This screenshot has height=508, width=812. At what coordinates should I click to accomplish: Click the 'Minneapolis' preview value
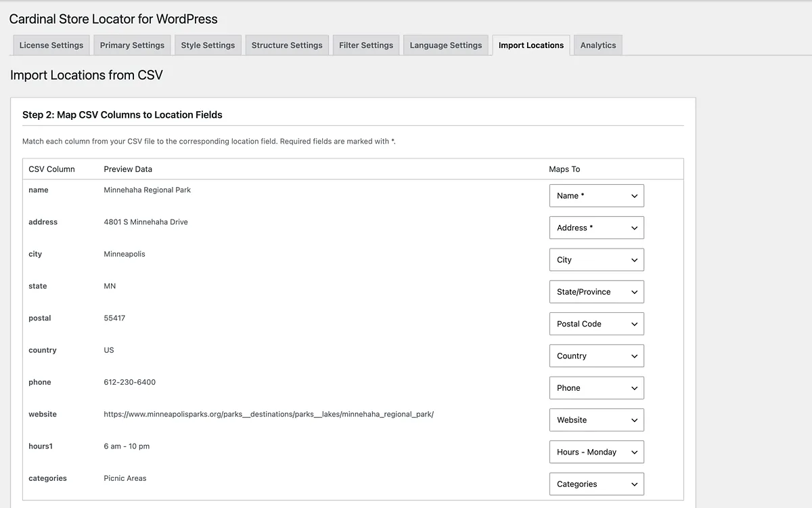125,254
